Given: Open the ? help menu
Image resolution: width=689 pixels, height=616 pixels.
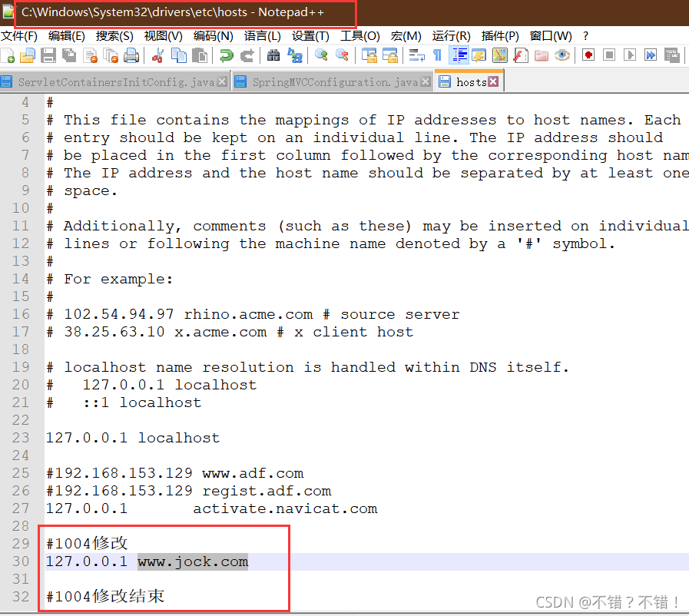Looking at the screenshot, I should pyautogui.click(x=585, y=36).
